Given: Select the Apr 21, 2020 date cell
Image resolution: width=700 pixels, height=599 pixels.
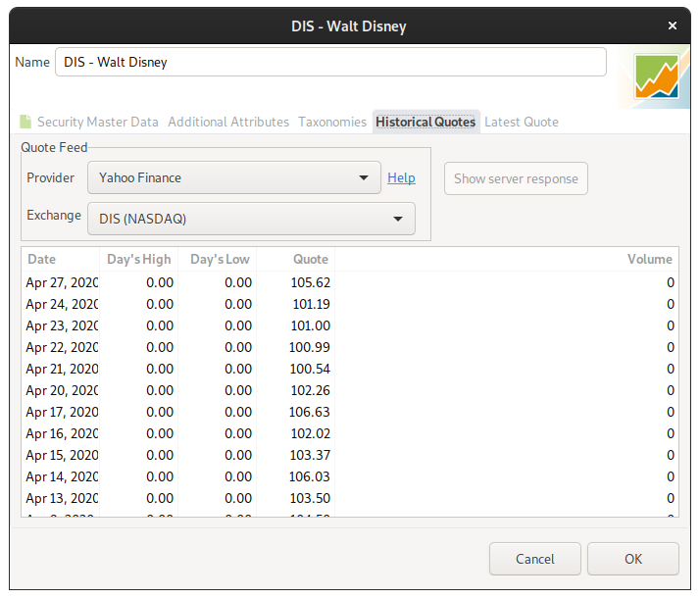Looking at the screenshot, I should point(62,369).
